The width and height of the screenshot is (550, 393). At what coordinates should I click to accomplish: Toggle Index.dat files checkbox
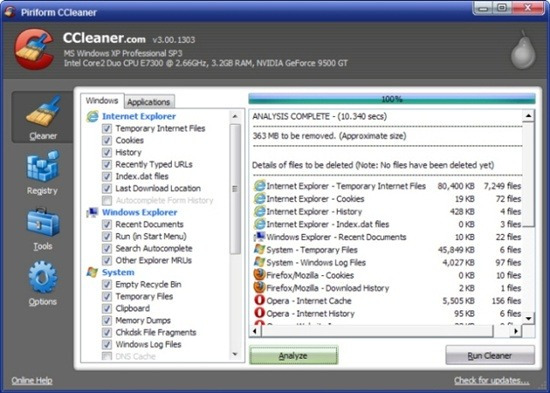tap(107, 176)
